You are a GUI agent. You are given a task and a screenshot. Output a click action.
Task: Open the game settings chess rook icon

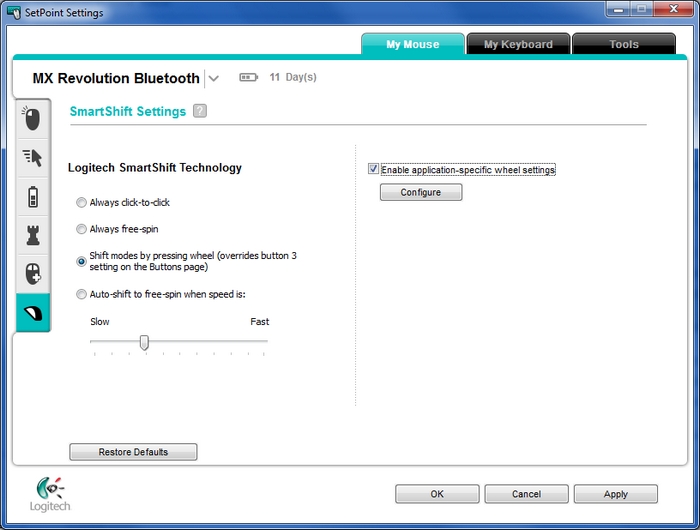click(32, 234)
